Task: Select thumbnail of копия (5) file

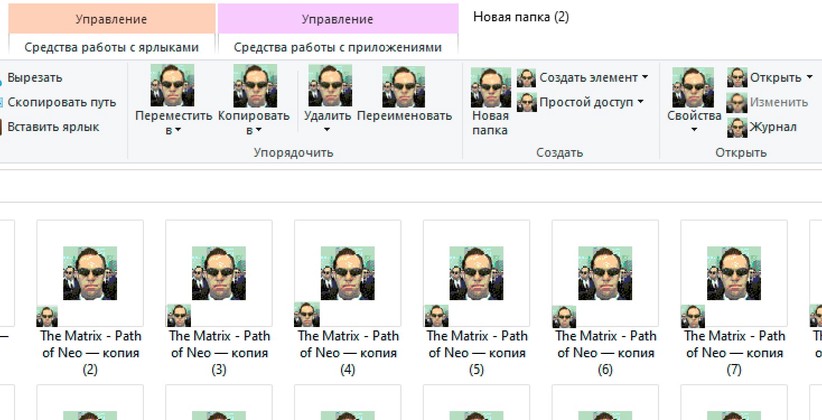Action: (476, 273)
